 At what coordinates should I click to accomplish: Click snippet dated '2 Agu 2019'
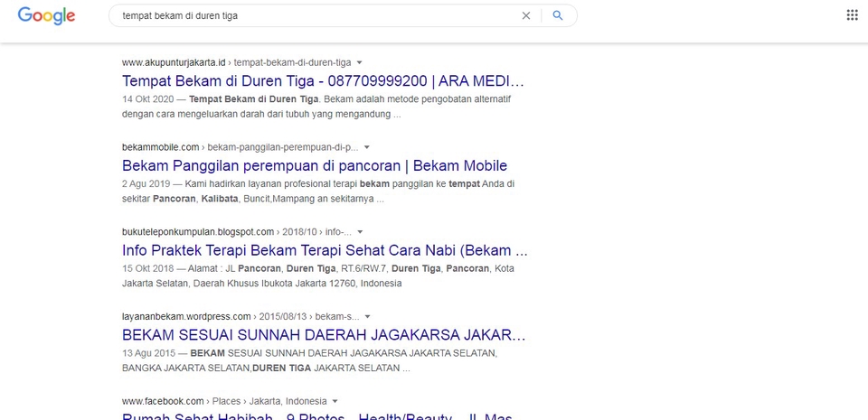click(318, 191)
